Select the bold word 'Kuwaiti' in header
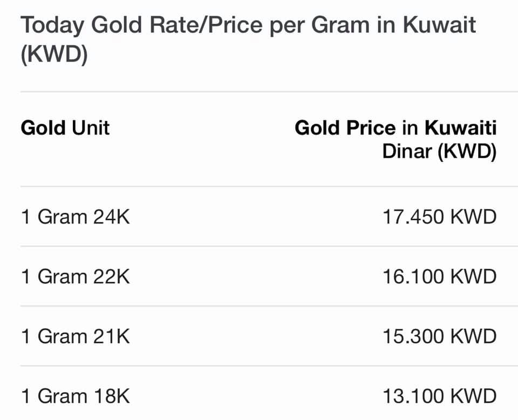518x420 pixels. (x=460, y=127)
